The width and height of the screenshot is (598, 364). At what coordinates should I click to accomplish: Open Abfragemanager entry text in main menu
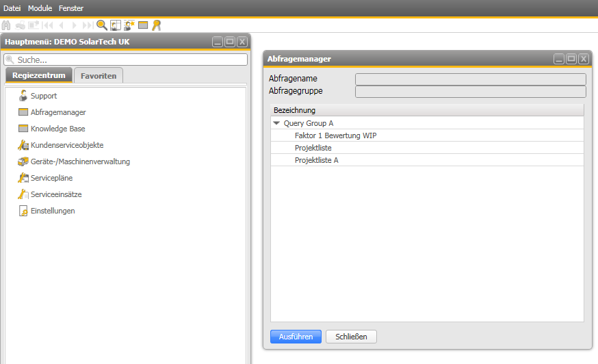[58, 112]
